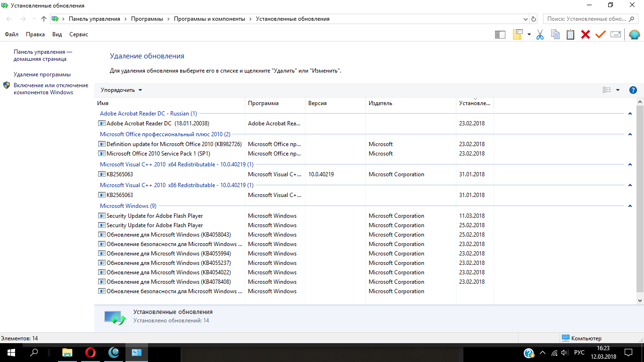644x362 pixels.
Task: Open the Упорядочить dropdown
Action: pos(121,90)
